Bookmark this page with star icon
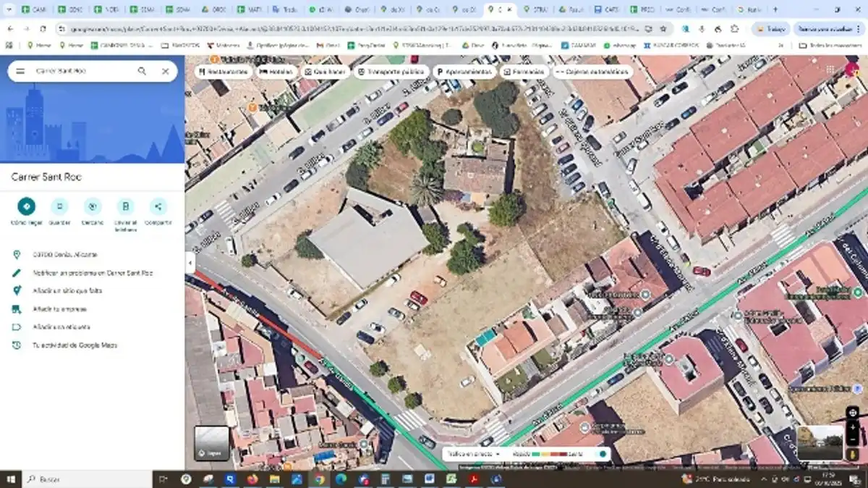The width and height of the screenshot is (868, 488). click(663, 29)
